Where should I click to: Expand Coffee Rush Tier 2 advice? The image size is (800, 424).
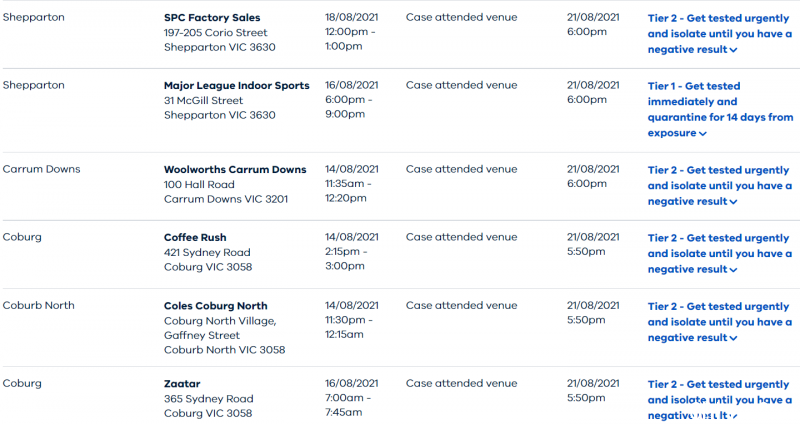(719, 254)
